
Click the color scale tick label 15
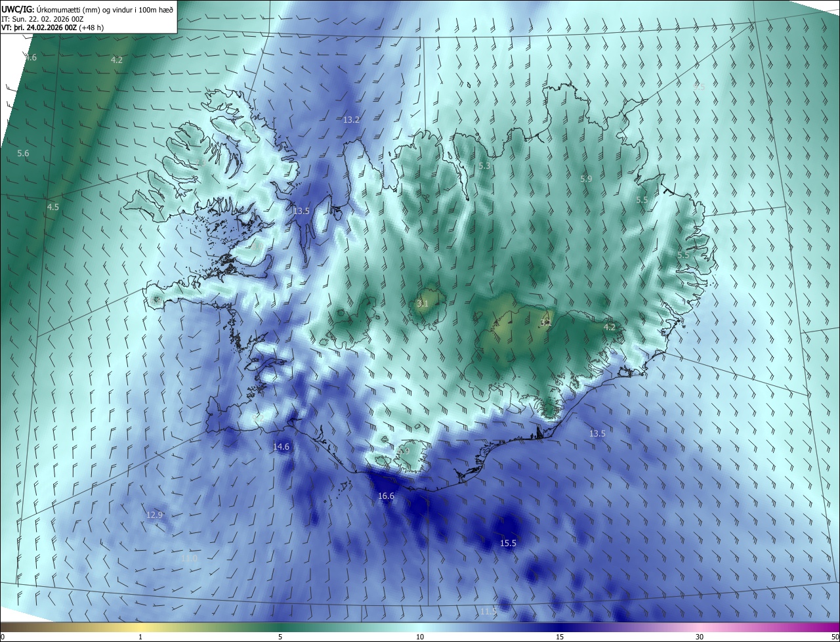[x=560, y=637]
